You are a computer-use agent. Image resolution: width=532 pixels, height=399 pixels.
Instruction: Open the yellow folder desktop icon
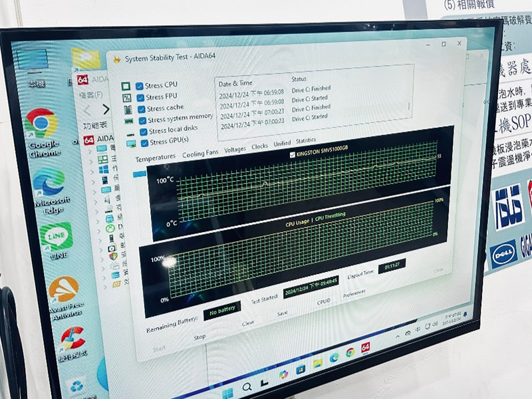point(86,59)
